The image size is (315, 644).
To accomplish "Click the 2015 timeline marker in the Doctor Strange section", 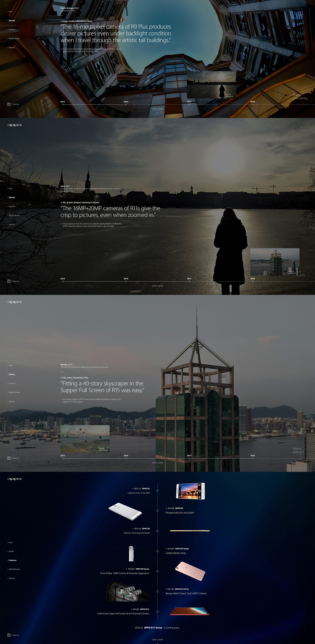I will pos(63,105).
